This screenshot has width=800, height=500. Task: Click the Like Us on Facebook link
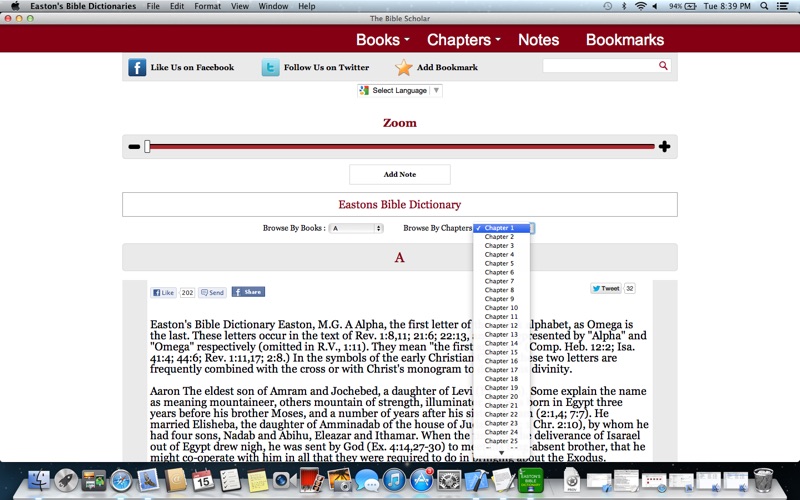192,67
